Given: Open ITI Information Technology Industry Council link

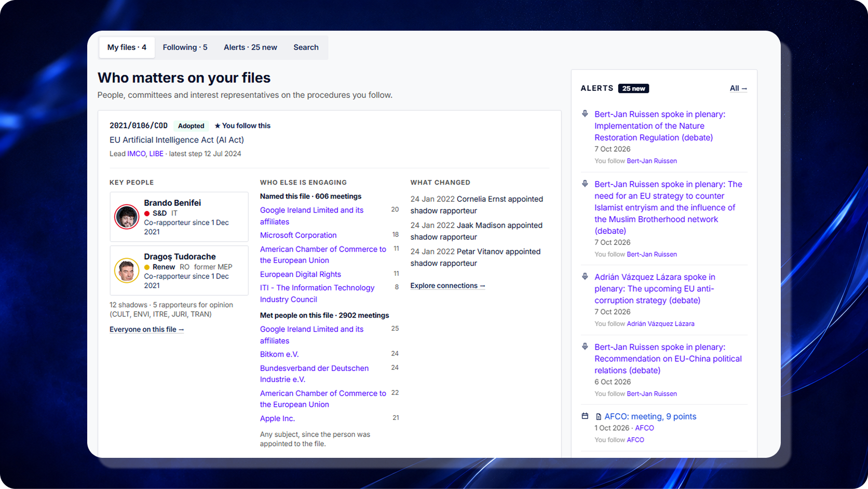Looking at the screenshot, I should 317,294.
